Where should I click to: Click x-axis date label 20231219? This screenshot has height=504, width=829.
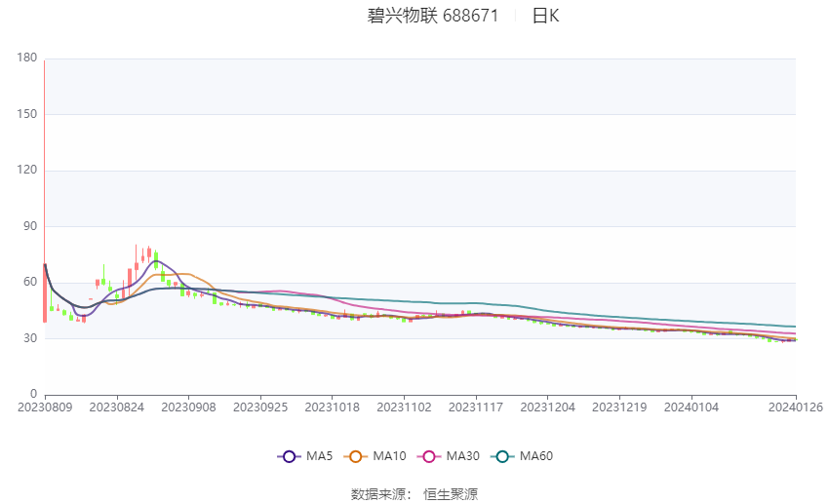[619, 407]
